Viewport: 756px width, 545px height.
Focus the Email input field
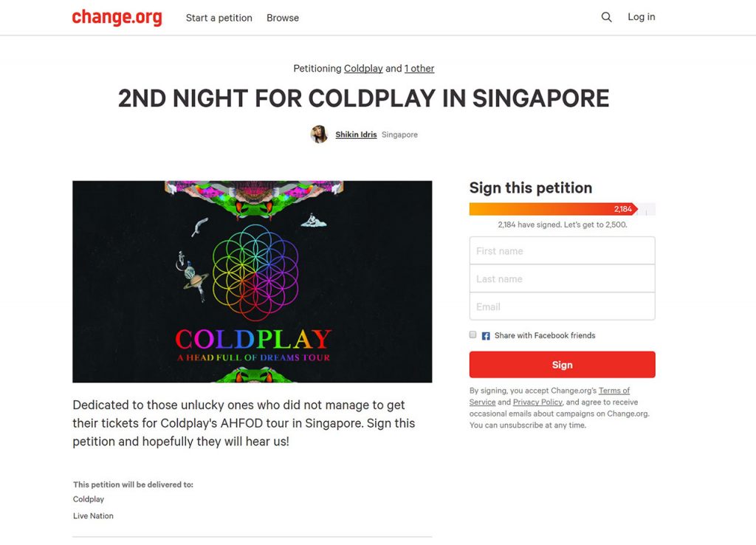click(562, 306)
